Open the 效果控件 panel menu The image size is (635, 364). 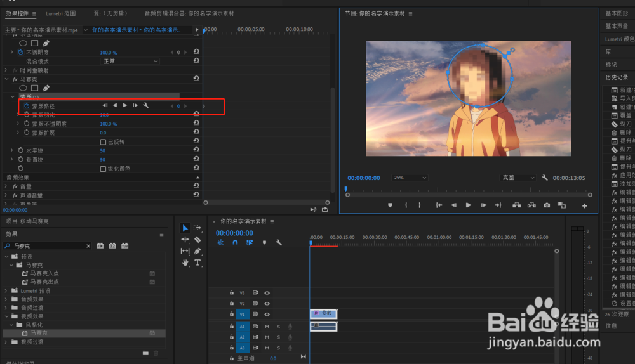click(34, 14)
